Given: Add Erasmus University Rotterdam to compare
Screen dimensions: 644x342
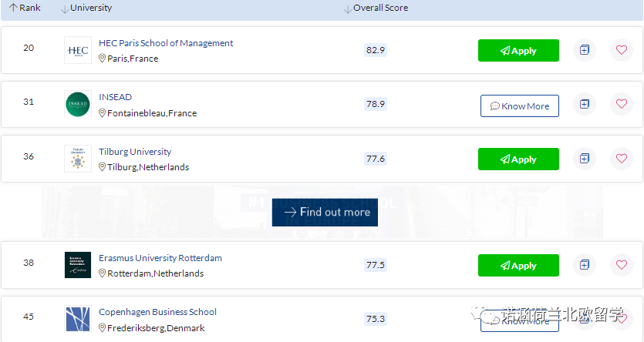Looking at the screenshot, I should tap(585, 265).
